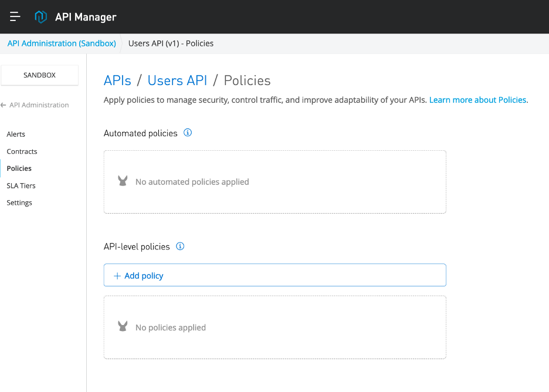Click the 'Users API (v1) - Policies' breadcrumb text
This screenshot has height=392, width=549.
(x=171, y=43)
